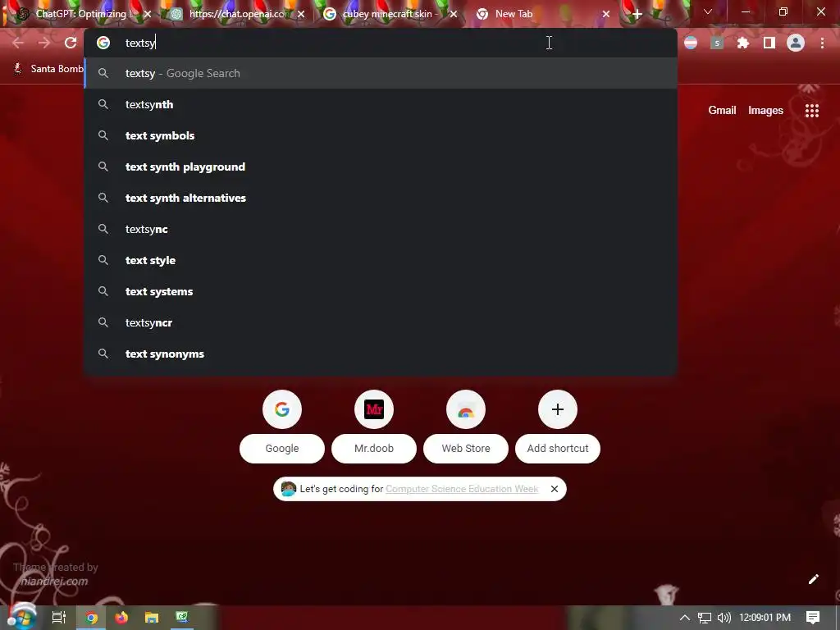
Task: Open the Windows Start button
Action: click(21, 618)
